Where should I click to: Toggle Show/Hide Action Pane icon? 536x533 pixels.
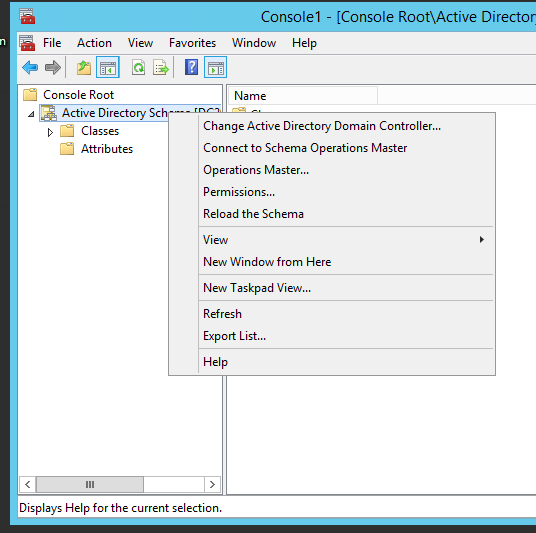pyautogui.click(x=215, y=67)
